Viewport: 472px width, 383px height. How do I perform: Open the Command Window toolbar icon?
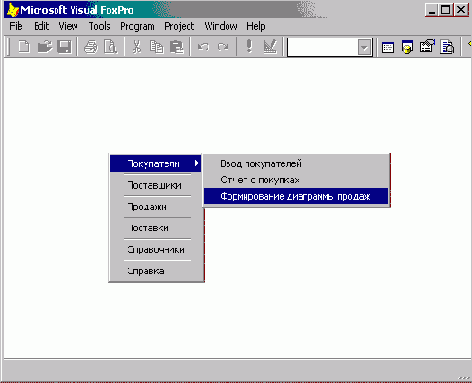388,47
